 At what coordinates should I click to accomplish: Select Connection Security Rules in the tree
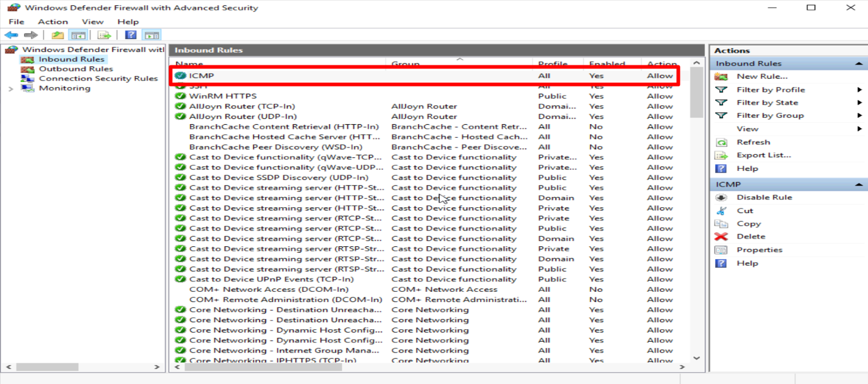98,79
